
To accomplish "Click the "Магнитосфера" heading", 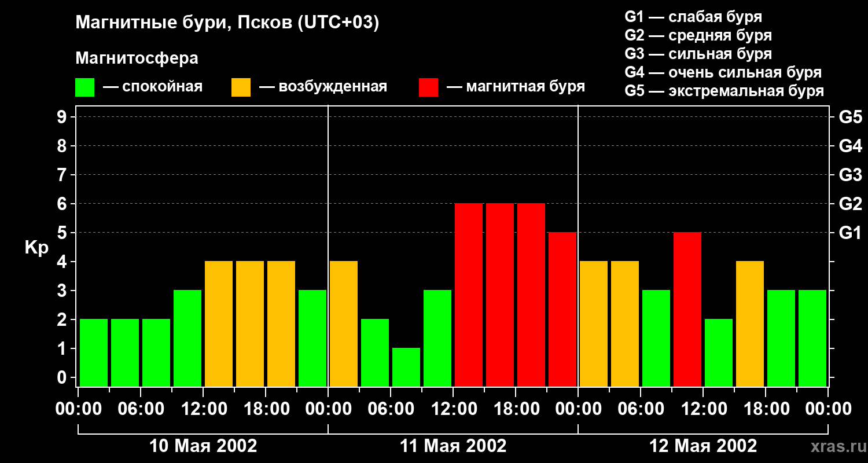I will pos(137,58).
